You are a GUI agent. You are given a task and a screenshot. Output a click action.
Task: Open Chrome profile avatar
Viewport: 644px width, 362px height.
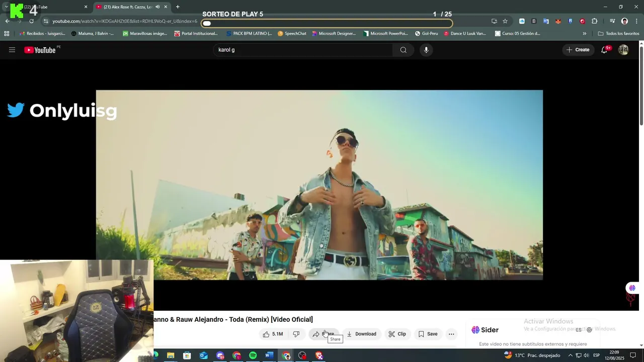pyautogui.click(x=624, y=21)
